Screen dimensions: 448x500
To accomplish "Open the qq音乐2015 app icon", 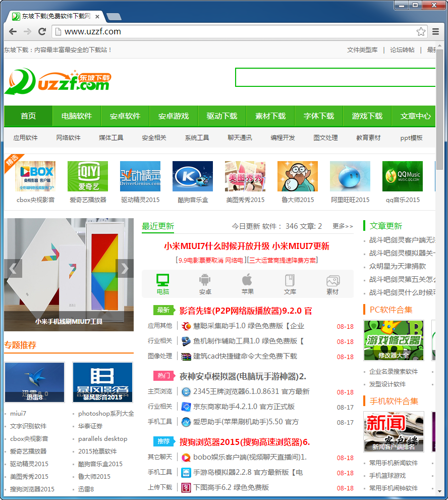I will click(403, 176).
